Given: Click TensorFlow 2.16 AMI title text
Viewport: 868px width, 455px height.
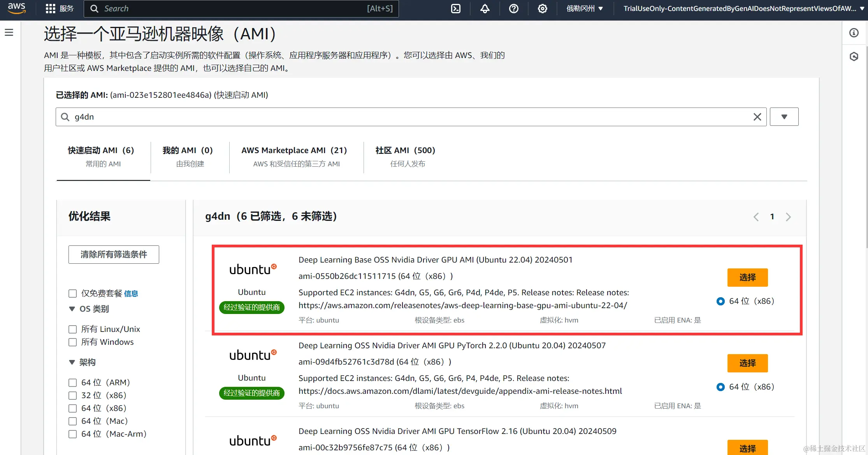Looking at the screenshot, I should (x=458, y=431).
